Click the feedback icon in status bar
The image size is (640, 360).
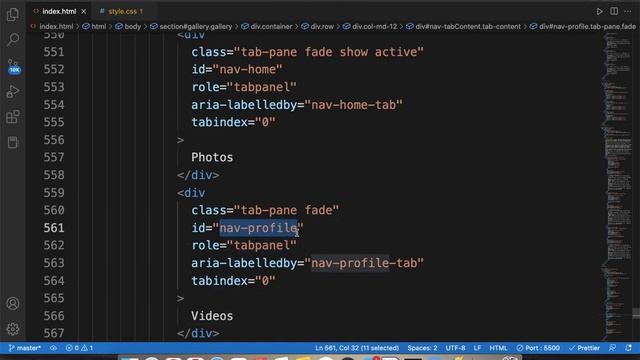pyautogui.click(x=612, y=348)
